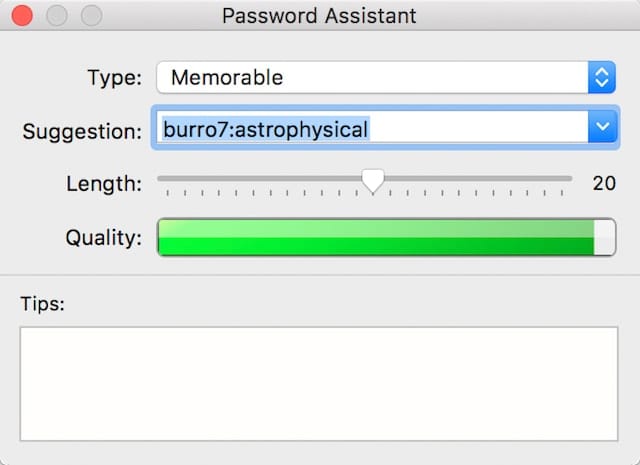Click the grey zoom window button
The height and width of the screenshot is (465, 640).
pos(91,16)
